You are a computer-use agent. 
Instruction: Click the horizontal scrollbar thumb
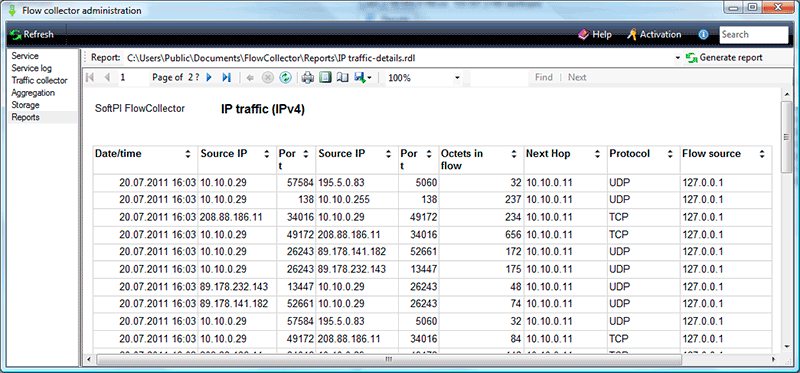pyautogui.click(x=388, y=360)
